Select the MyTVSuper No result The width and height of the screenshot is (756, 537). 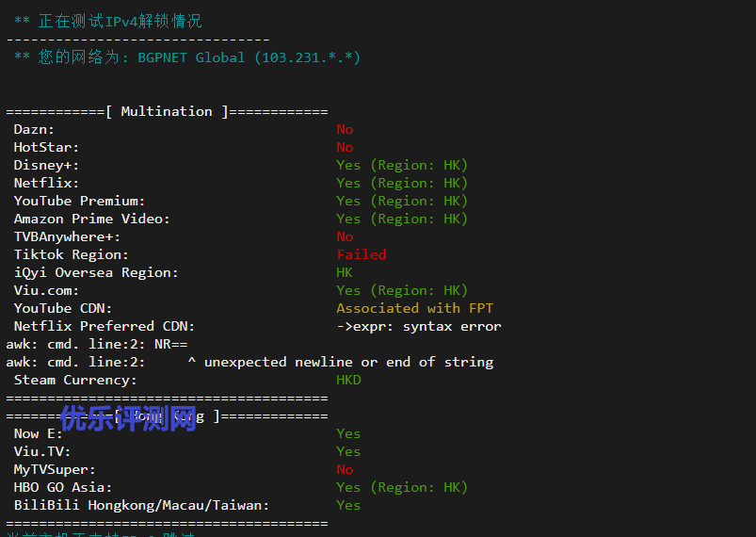coord(345,469)
